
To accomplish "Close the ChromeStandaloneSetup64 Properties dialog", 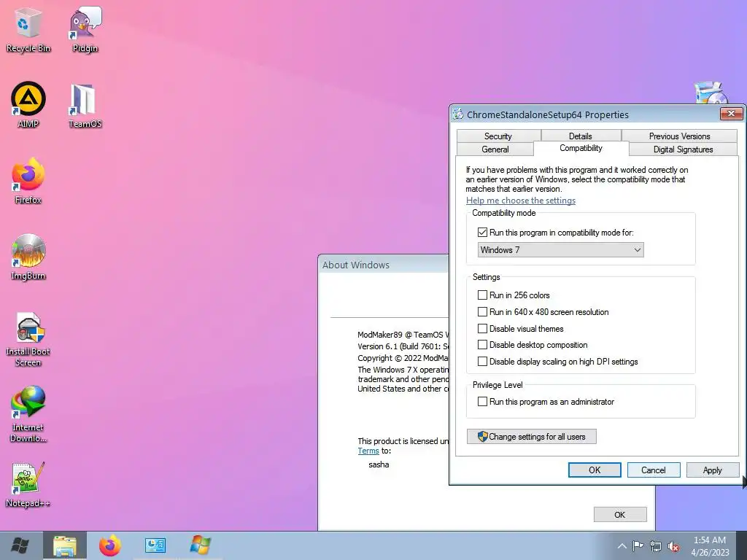I will (x=731, y=113).
